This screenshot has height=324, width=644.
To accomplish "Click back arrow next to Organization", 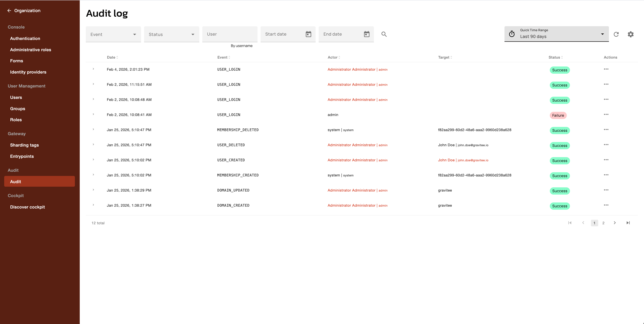I will click(9, 11).
